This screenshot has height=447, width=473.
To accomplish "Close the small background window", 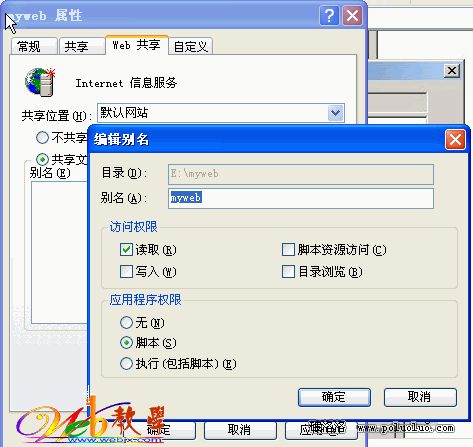I will 452,71.
